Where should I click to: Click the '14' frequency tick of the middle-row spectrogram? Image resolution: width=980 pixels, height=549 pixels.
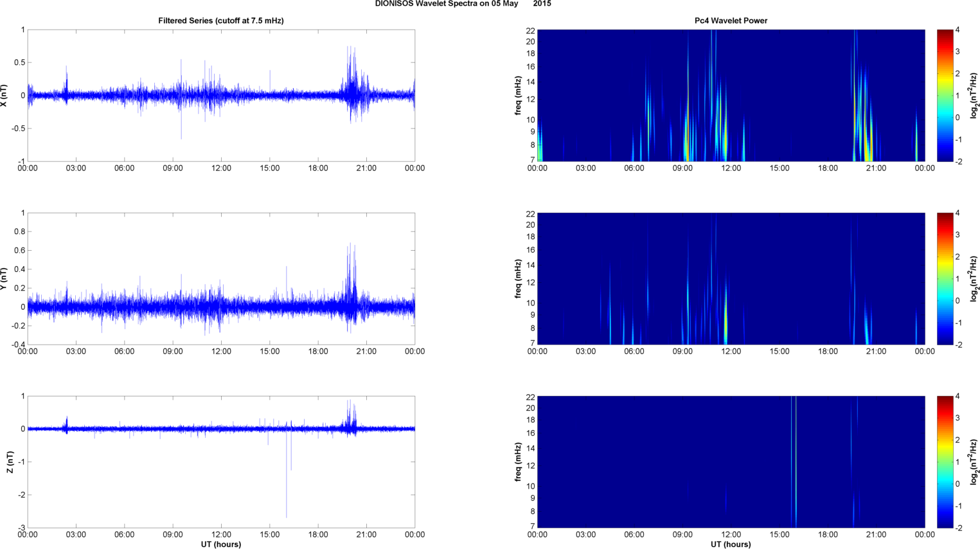[531, 265]
